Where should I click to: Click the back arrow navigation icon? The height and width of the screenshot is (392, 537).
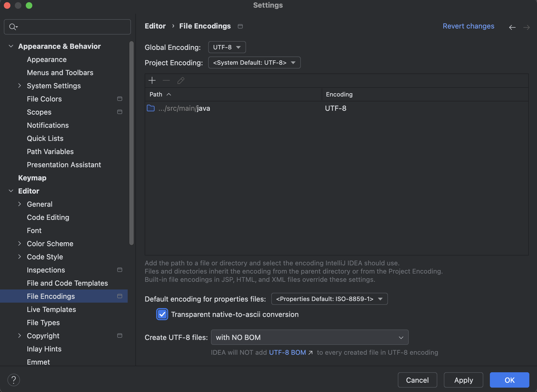click(512, 27)
